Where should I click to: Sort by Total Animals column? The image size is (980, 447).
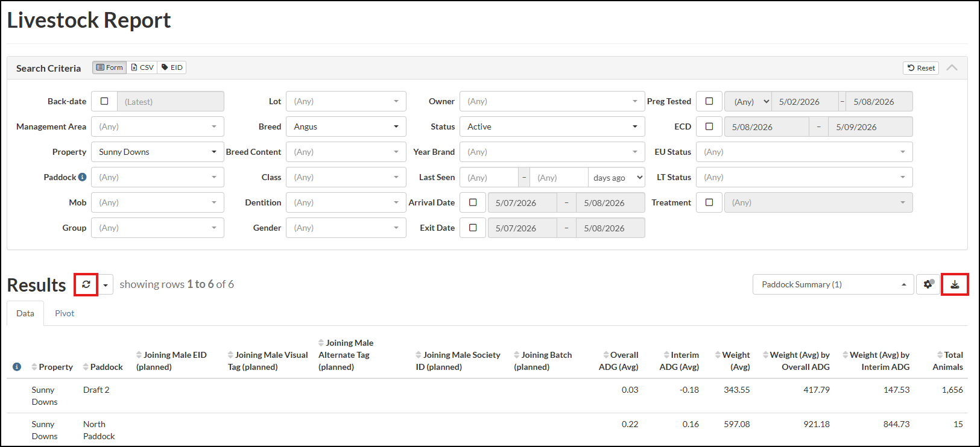(x=948, y=361)
